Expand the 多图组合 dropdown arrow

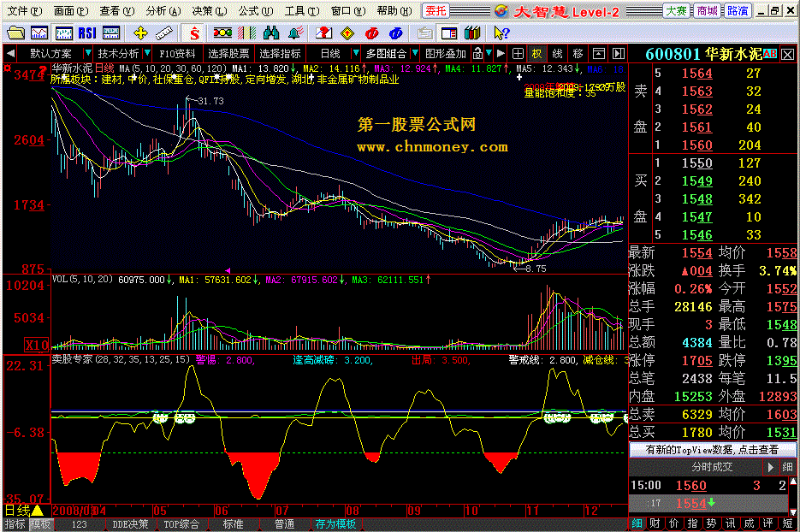click(415, 53)
